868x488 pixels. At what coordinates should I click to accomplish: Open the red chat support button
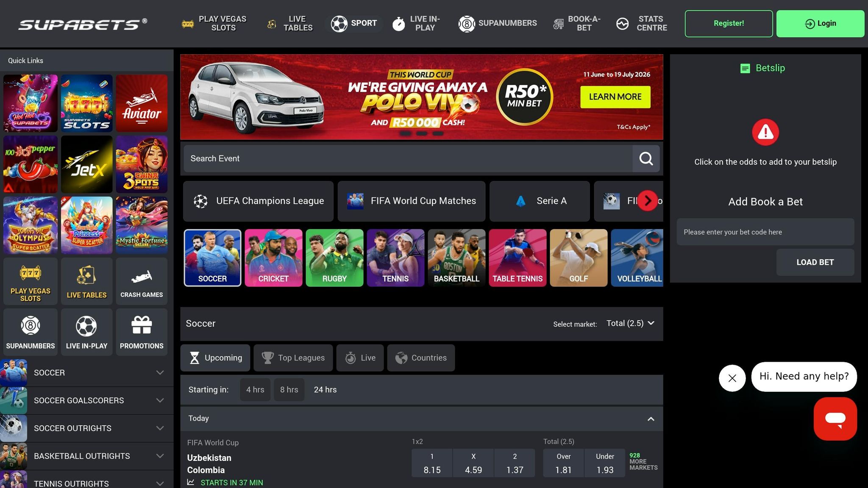tap(835, 419)
